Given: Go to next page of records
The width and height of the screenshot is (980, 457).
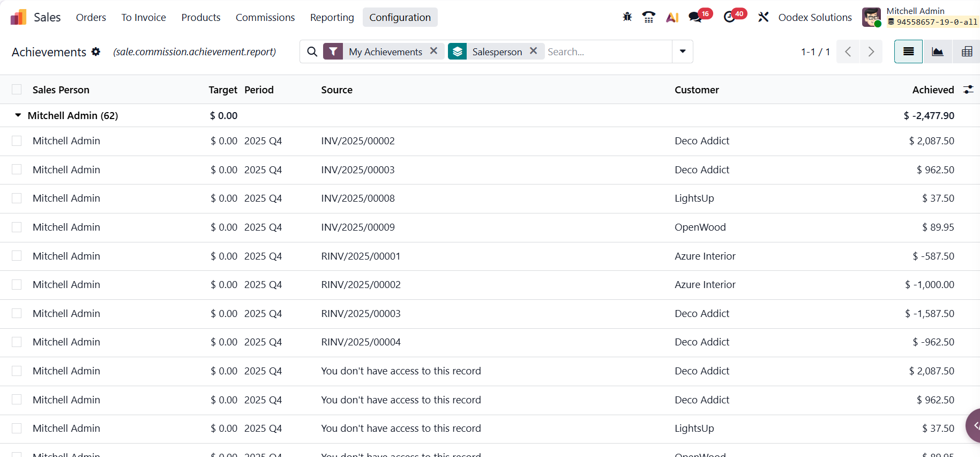Looking at the screenshot, I should tap(871, 51).
